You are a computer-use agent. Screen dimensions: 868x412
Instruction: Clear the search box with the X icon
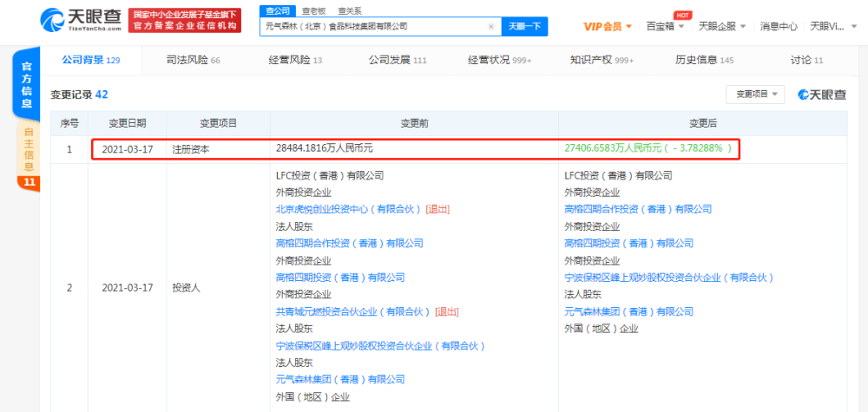point(491,26)
